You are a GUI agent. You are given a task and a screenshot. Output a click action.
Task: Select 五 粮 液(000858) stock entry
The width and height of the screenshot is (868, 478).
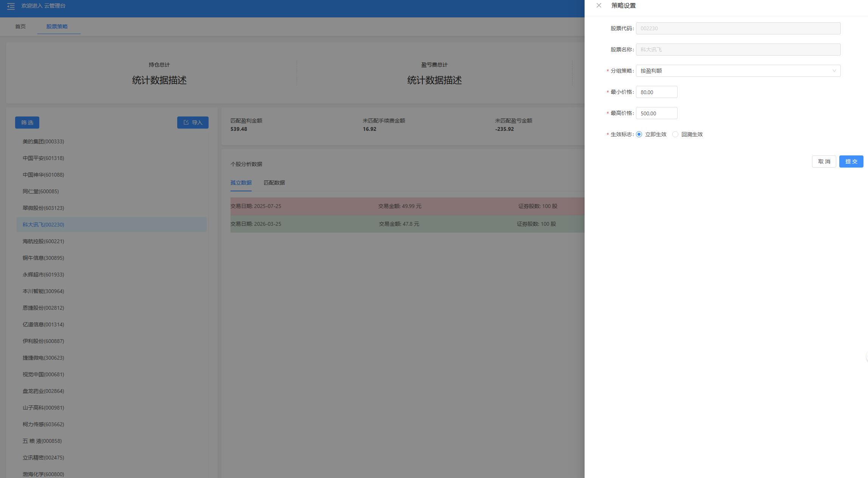pyautogui.click(x=42, y=441)
